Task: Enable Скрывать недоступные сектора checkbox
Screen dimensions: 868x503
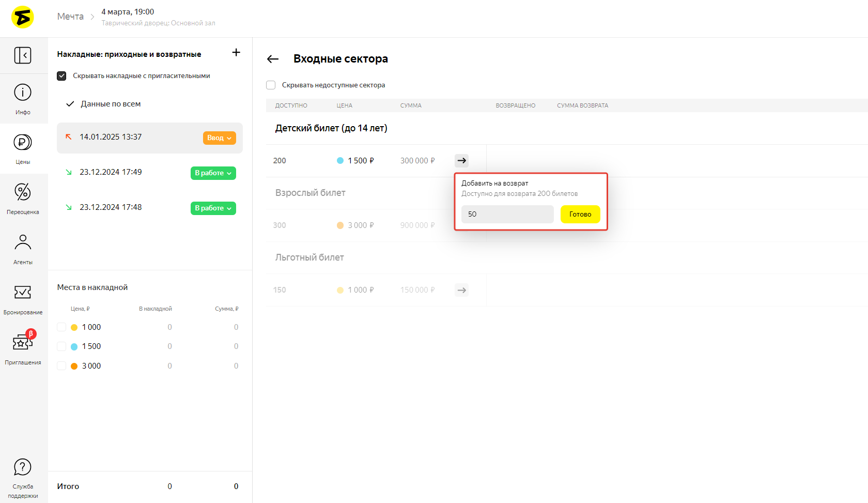Action: (271, 85)
